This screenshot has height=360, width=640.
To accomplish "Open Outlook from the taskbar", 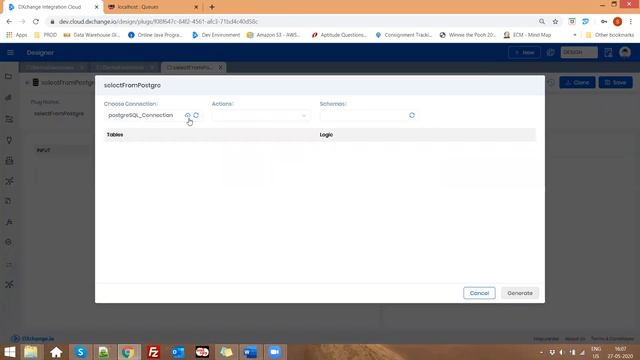I will 178,352.
